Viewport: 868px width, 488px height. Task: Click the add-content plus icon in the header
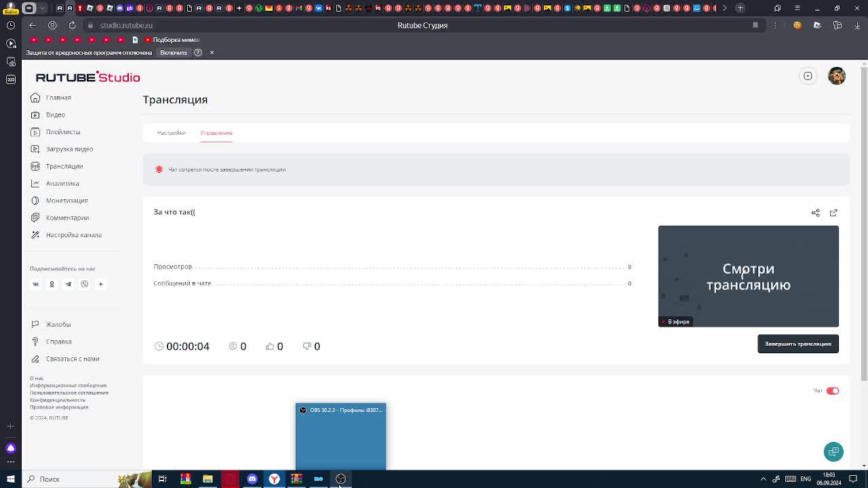click(x=808, y=76)
